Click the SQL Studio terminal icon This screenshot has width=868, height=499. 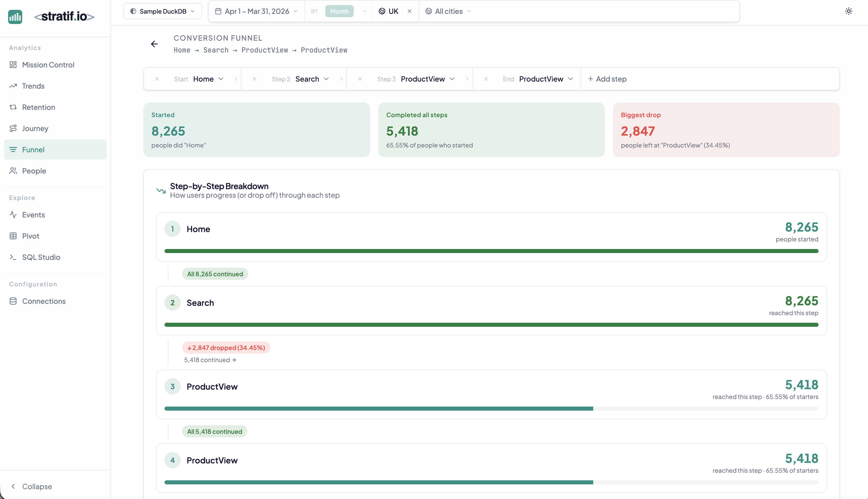coord(13,257)
